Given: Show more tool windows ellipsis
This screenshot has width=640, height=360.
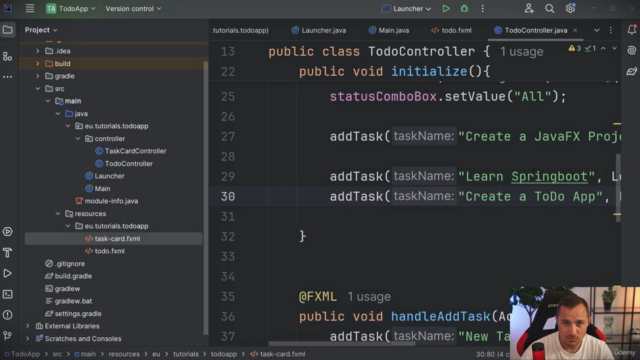Looking at the screenshot, I should click(7, 77).
